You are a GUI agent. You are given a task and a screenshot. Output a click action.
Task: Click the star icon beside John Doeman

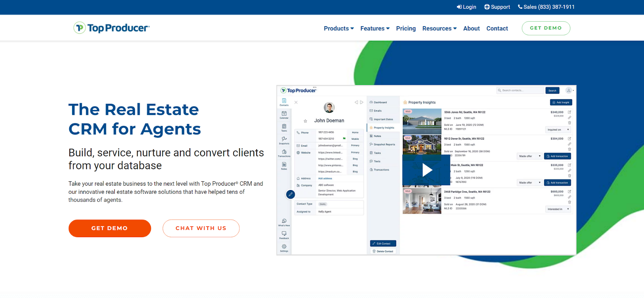click(x=305, y=121)
